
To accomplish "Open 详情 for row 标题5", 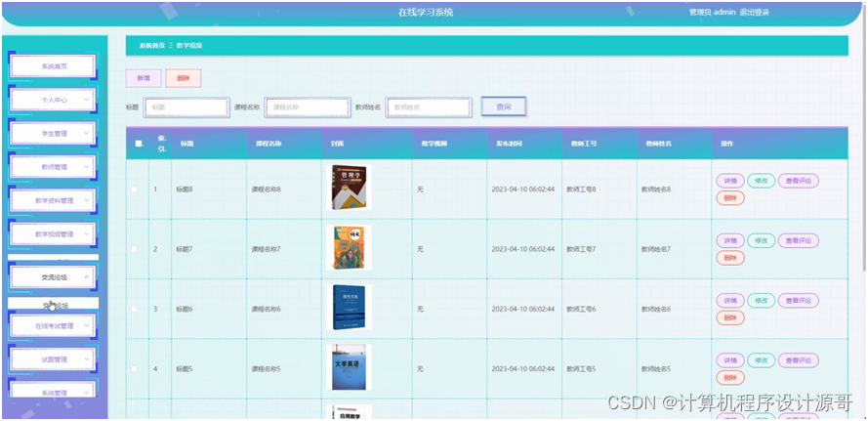I will coord(730,360).
